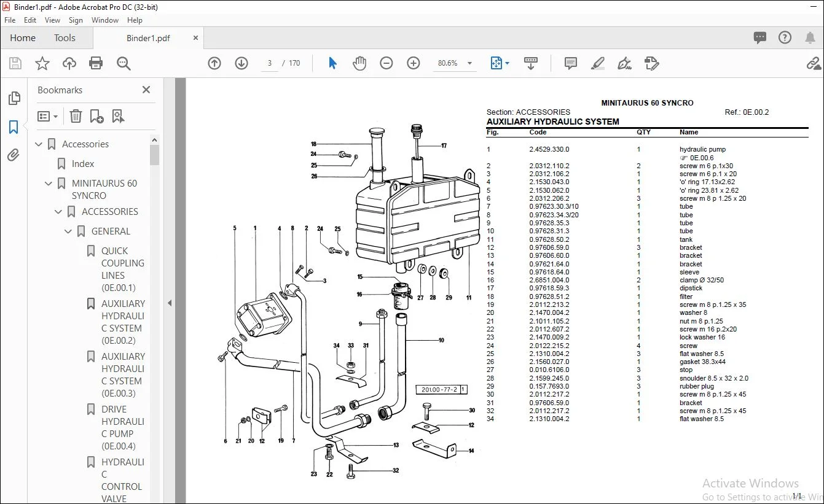Switch to the Home tab

click(x=23, y=38)
